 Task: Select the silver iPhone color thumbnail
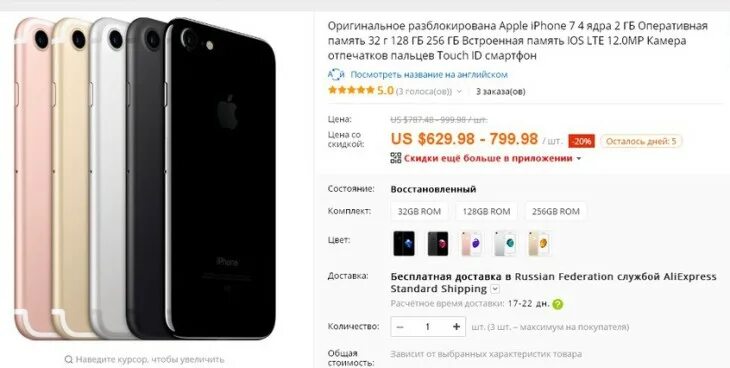[x=505, y=243]
